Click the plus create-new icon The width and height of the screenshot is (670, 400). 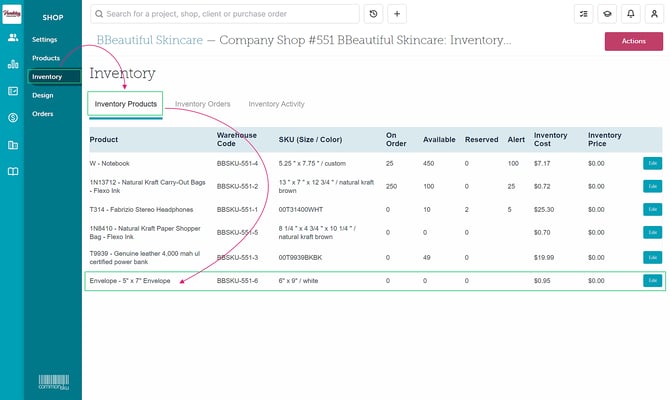click(397, 14)
